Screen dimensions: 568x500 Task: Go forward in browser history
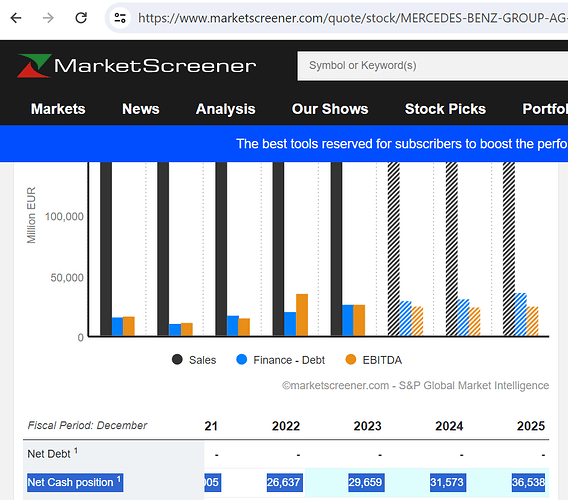pyautogui.click(x=48, y=18)
